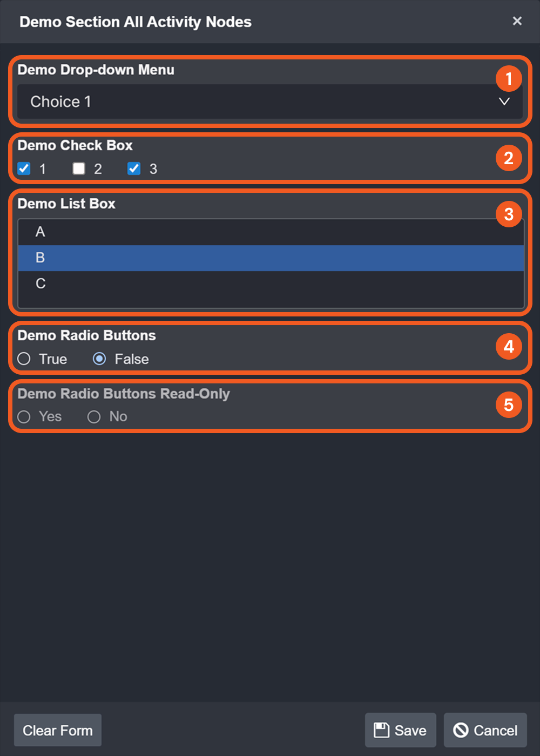Click the floppy disk Save icon
The height and width of the screenshot is (756, 540).
(383, 730)
